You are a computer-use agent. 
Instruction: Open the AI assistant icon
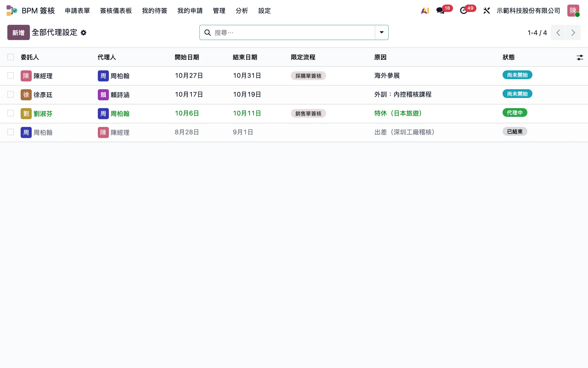425,11
